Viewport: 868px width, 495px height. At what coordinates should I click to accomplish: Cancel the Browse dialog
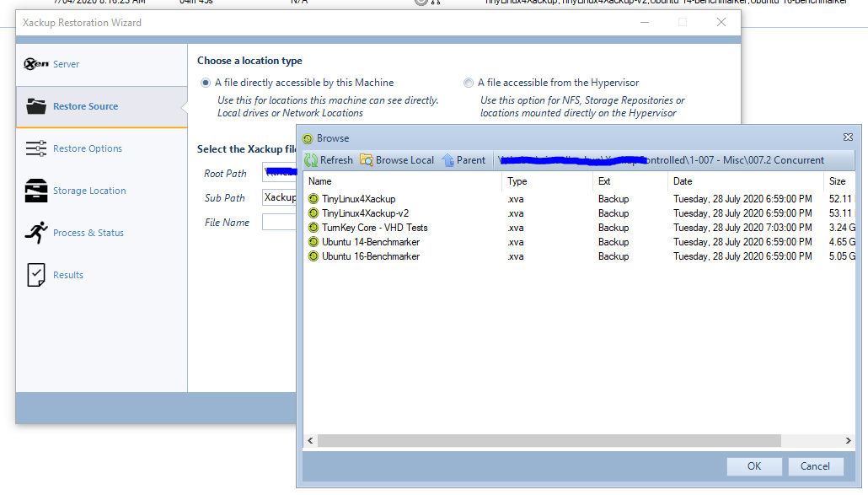[816, 466]
